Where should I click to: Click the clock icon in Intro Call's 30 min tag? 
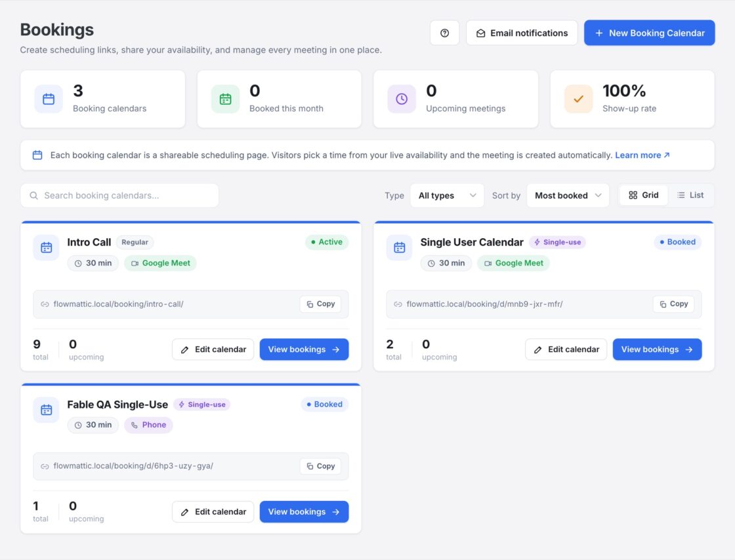click(78, 263)
